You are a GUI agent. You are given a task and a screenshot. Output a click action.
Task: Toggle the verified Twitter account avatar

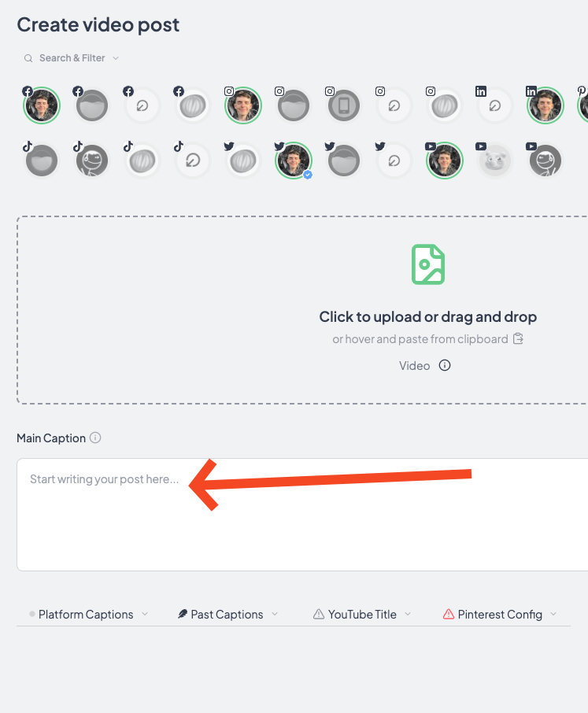294,161
